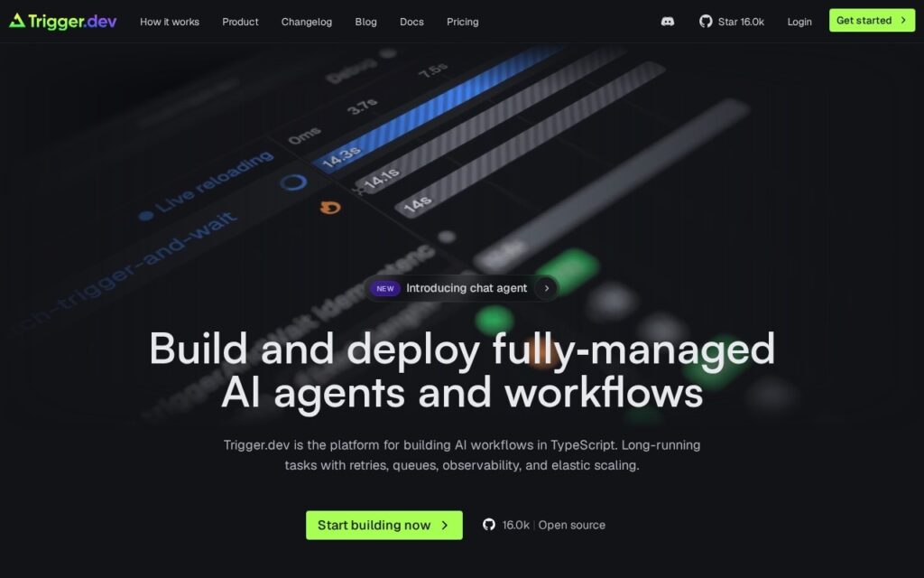Screen dimensions: 924x578
Task: Open Docs from the navigation bar
Action: tap(411, 22)
